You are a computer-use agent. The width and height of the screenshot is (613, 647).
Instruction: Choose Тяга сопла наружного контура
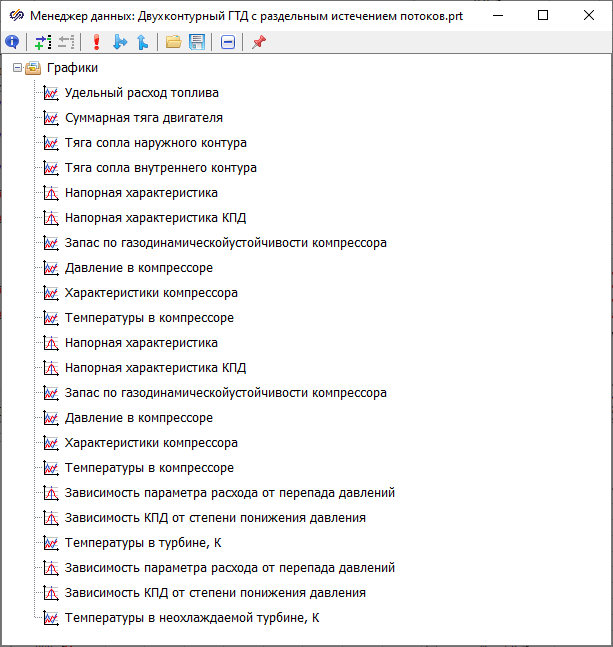tap(155, 143)
